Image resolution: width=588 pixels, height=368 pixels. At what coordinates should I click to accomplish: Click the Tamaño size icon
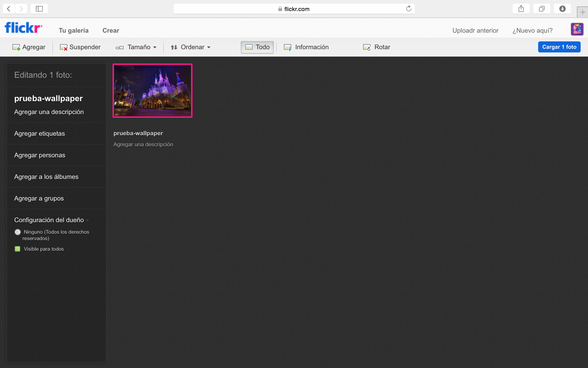click(119, 47)
